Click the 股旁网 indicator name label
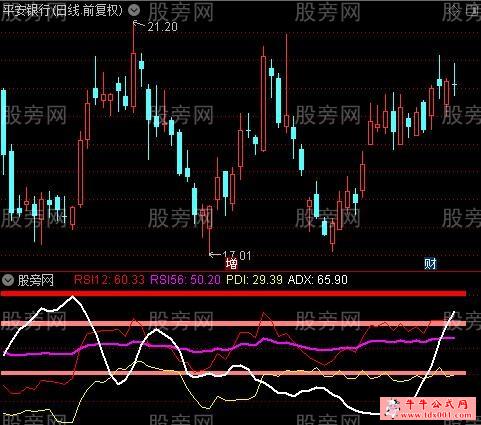This screenshot has height=425, width=481. [x=36, y=280]
